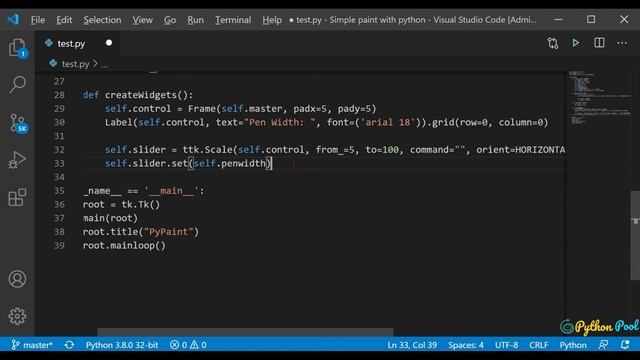The height and width of the screenshot is (360, 640).
Task: Click on ttk.Scale call in line 32
Action: 207,150
